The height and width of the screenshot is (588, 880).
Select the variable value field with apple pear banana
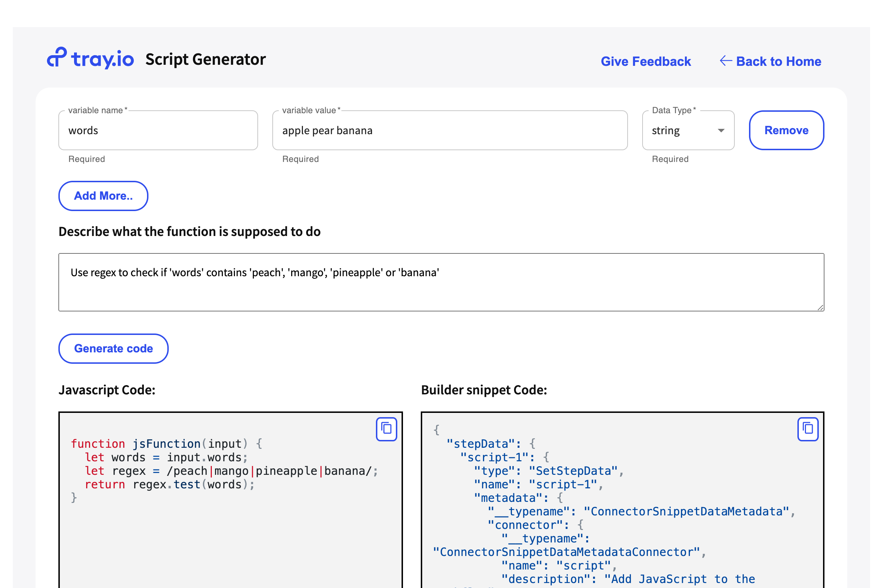pyautogui.click(x=450, y=131)
